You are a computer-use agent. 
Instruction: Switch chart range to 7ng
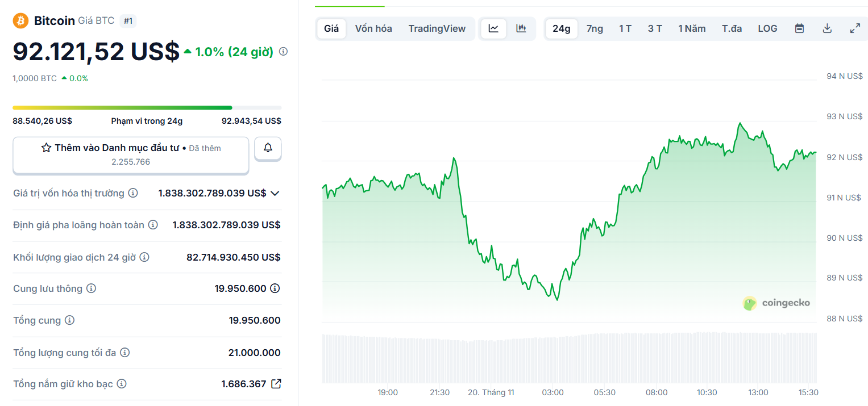595,28
